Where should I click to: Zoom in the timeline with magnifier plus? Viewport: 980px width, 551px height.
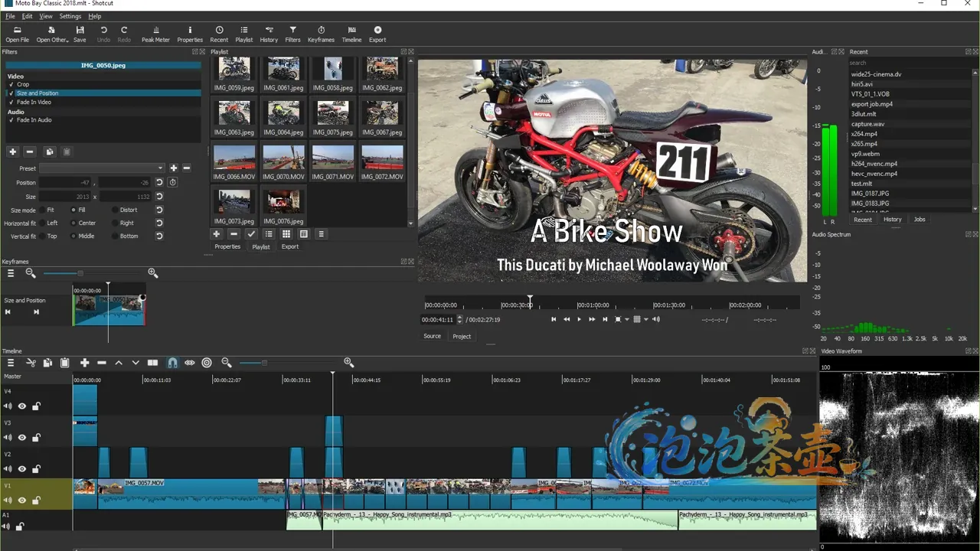[x=349, y=363]
